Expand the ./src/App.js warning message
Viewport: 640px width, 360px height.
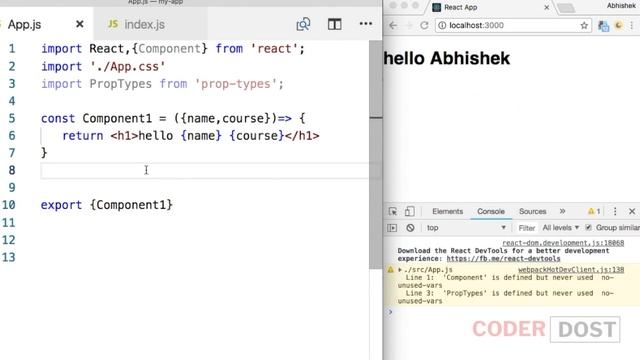(x=400, y=270)
